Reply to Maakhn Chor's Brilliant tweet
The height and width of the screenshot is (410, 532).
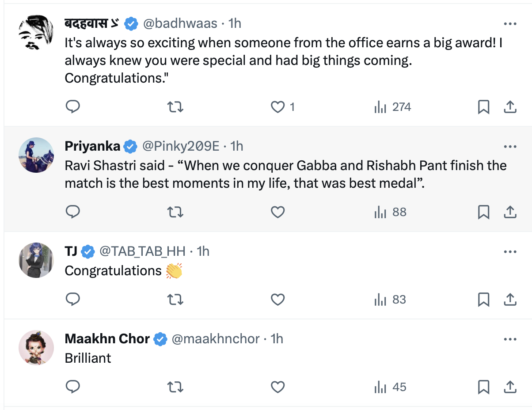(x=72, y=387)
